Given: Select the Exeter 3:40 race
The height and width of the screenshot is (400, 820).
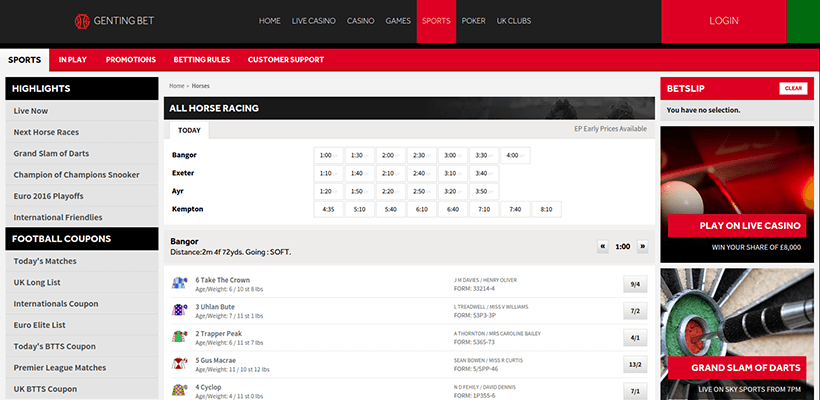Looking at the screenshot, I should pyautogui.click(x=484, y=173).
